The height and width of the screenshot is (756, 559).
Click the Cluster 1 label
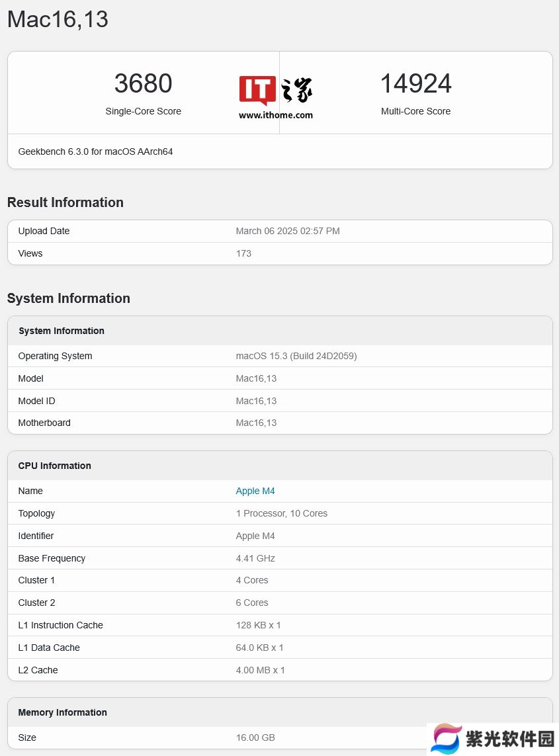coord(36,580)
